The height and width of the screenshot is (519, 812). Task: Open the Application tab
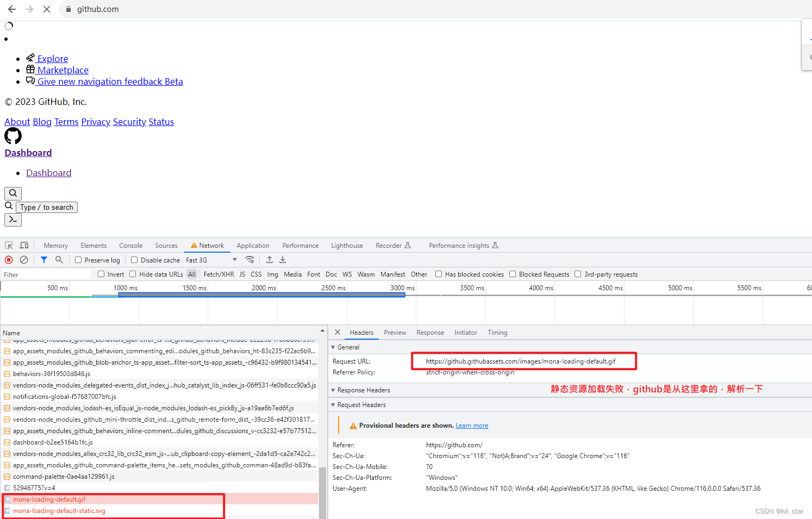[x=253, y=246]
